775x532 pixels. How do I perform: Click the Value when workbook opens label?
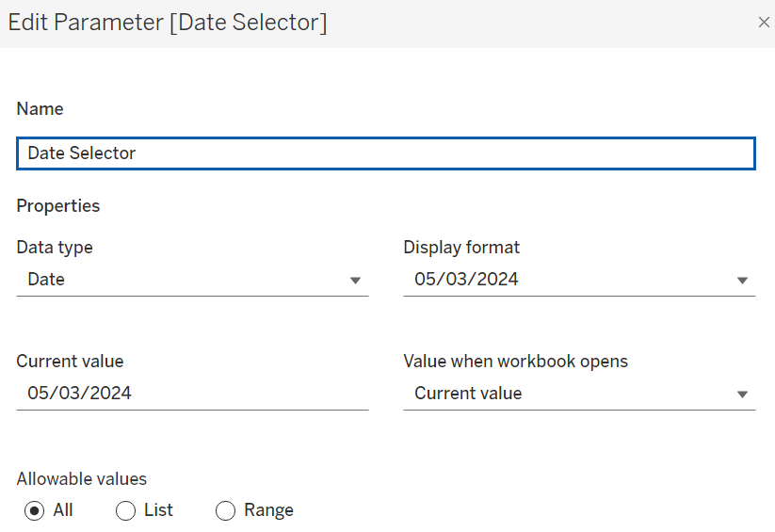point(515,362)
